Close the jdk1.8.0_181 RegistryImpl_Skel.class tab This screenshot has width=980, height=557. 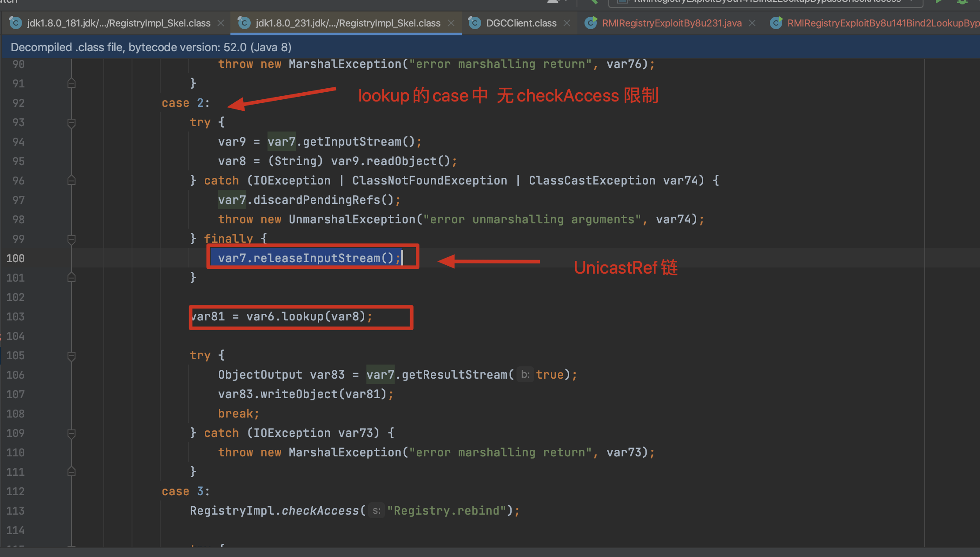click(x=221, y=23)
